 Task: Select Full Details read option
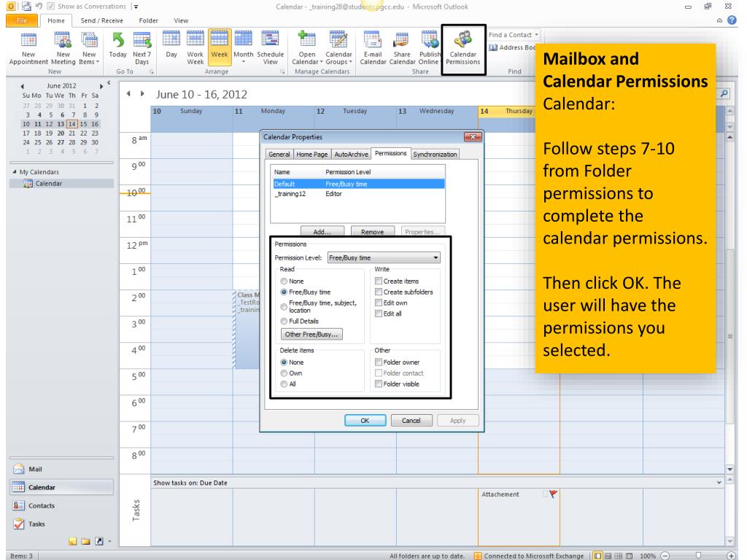[284, 322]
